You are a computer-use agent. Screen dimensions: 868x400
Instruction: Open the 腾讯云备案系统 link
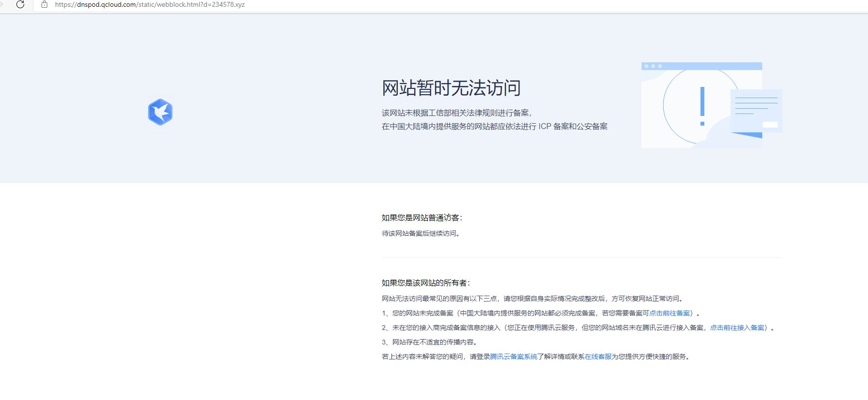pos(514,357)
